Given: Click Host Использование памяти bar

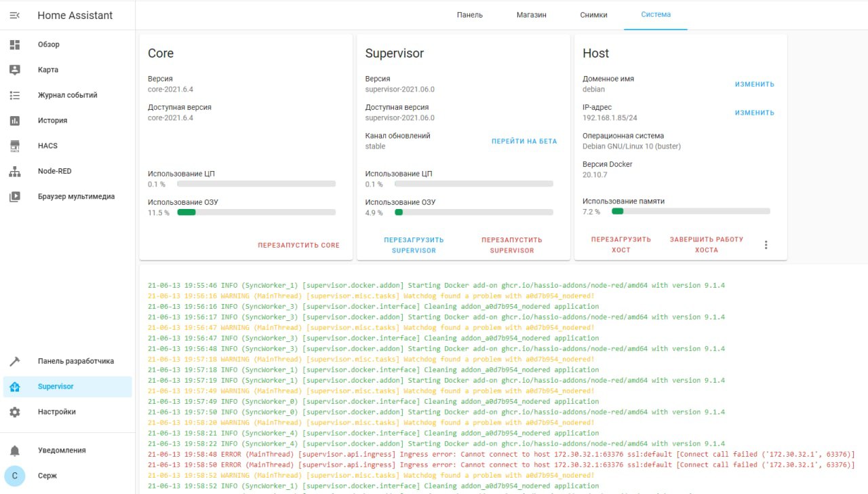Looking at the screenshot, I should (x=691, y=212).
